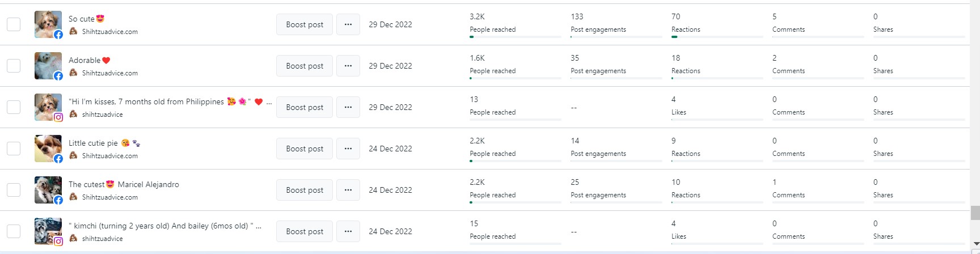The height and width of the screenshot is (254, 980).
Task: Boost the "kimchi (turning 2 years old)" post
Action: pos(305,231)
